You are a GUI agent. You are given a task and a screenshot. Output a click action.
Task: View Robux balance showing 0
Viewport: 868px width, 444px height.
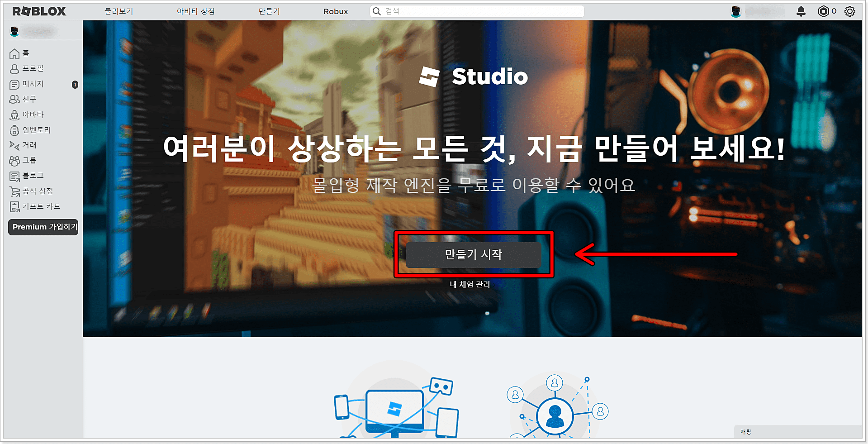[827, 11]
